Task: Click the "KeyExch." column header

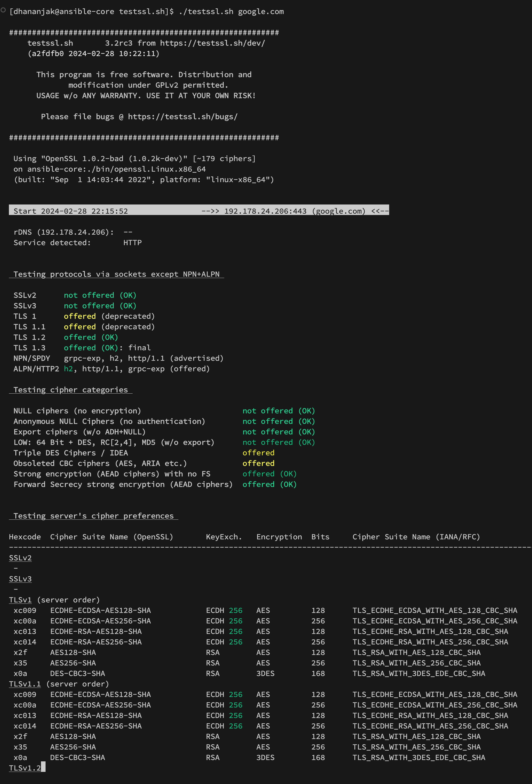Action: [x=224, y=537]
